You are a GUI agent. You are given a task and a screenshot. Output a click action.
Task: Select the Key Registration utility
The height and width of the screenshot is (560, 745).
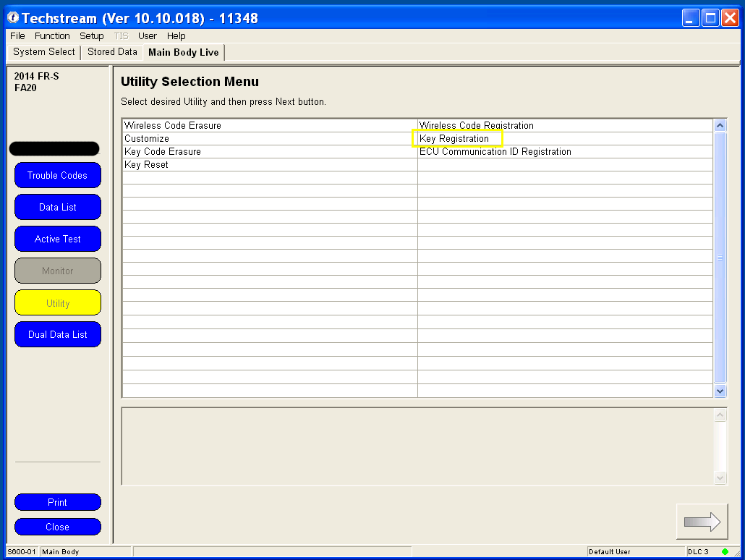[x=454, y=139]
